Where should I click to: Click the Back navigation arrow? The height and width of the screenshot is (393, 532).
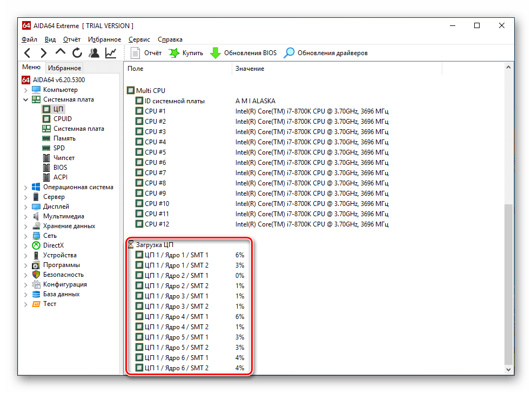28,53
